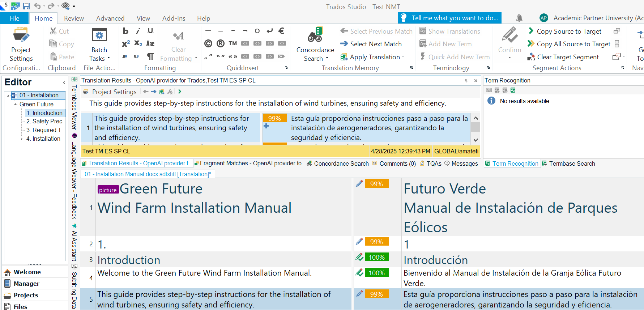Insert the copyright symbol
644x310 pixels.
(x=208, y=44)
